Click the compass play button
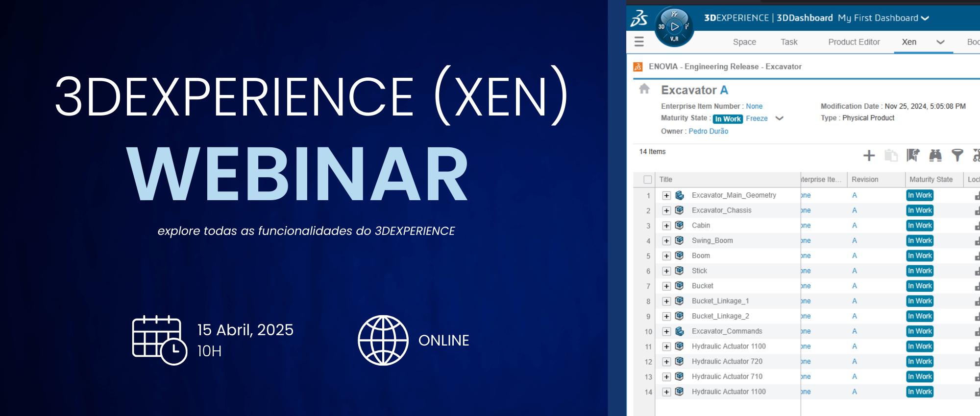 (675, 26)
